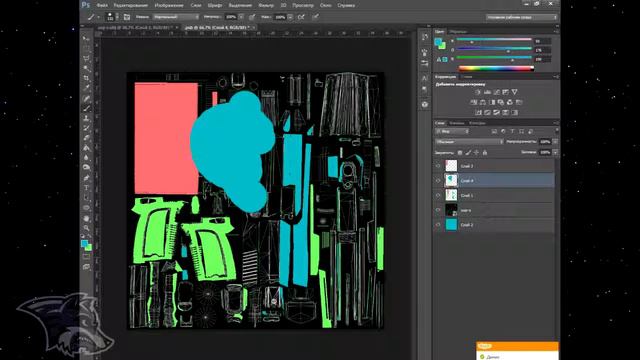Lock all attributes with padlock icon
The height and width of the screenshot is (360, 640).
[x=485, y=153]
